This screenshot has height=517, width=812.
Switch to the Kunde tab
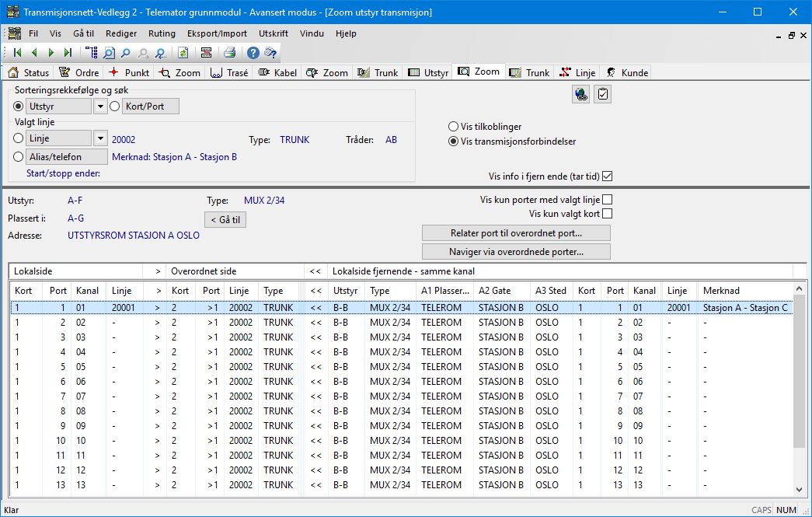pos(627,72)
